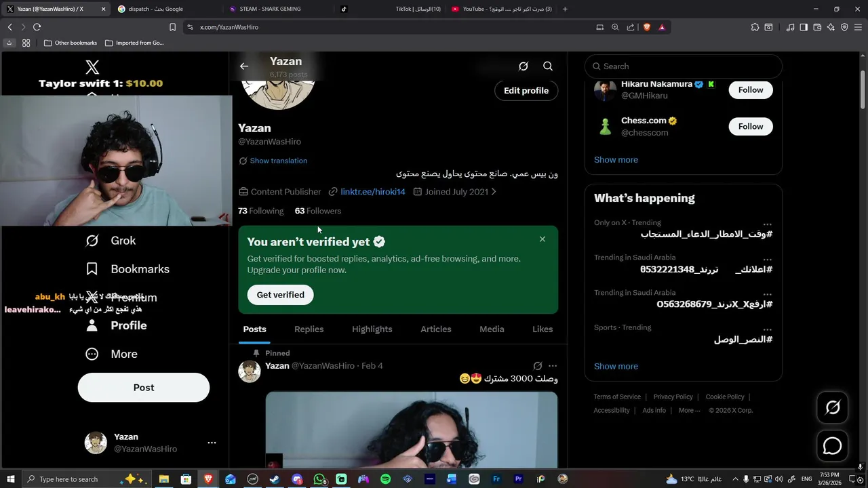
Task: Open Steam from the taskbar
Action: click(x=275, y=479)
